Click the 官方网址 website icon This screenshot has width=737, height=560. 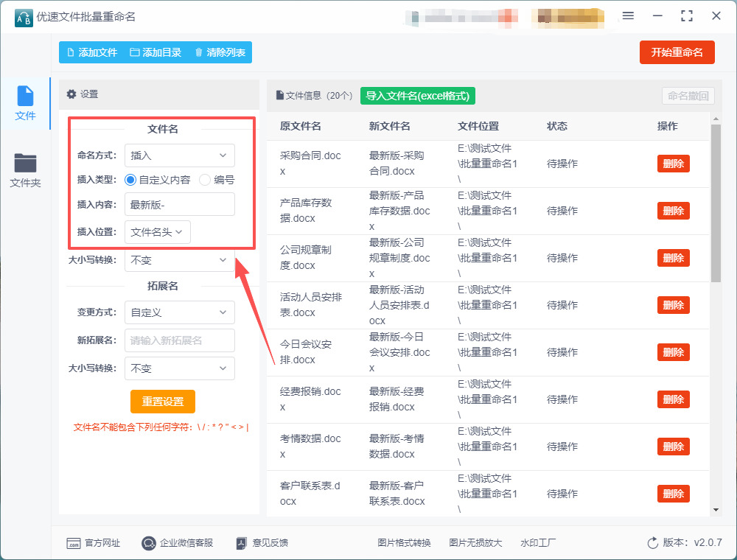click(73, 543)
